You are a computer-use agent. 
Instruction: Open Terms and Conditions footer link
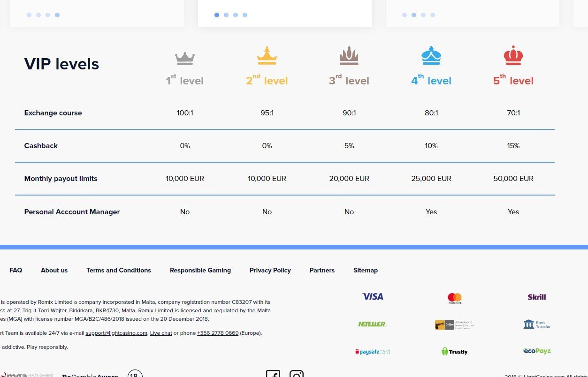[119, 270]
